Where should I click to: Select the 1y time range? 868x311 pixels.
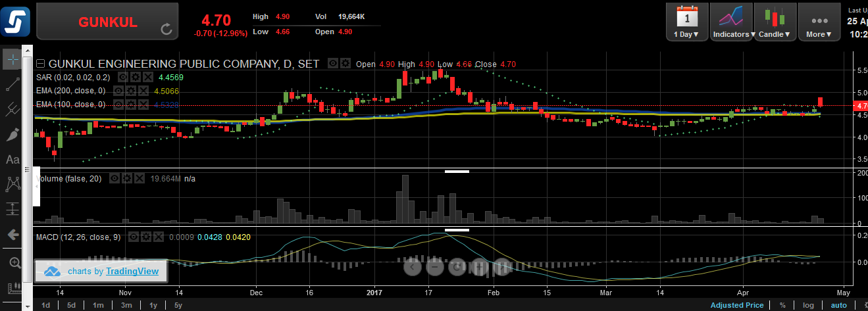coord(153,305)
